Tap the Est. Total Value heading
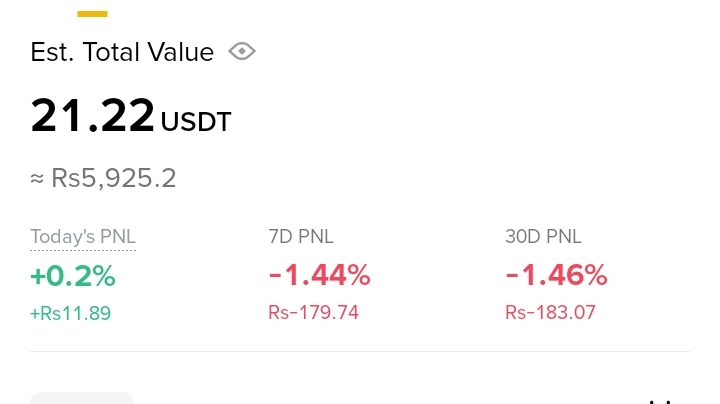Screen dimensions: 720x404 point(122,52)
